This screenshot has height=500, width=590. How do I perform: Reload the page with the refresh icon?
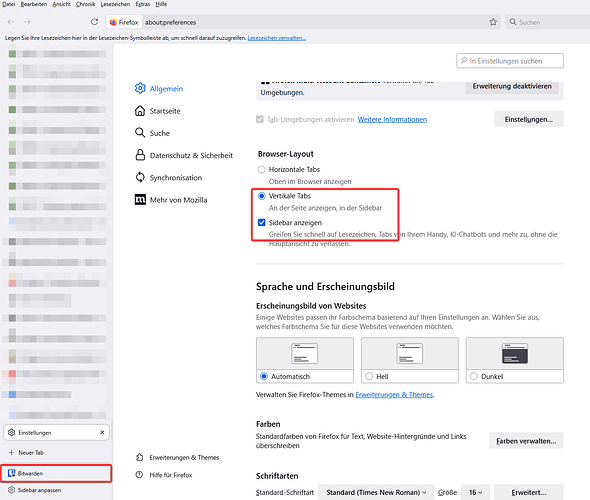94,22
